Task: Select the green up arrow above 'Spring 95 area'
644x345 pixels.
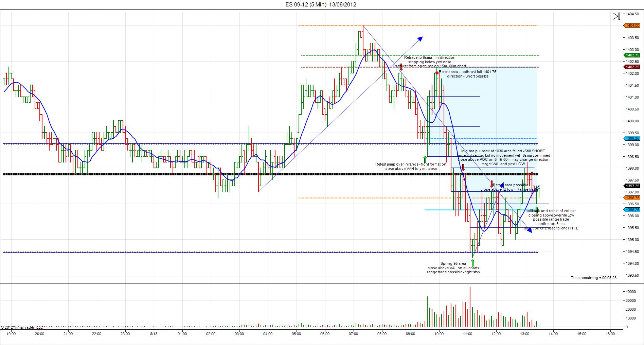Action: (x=472, y=263)
